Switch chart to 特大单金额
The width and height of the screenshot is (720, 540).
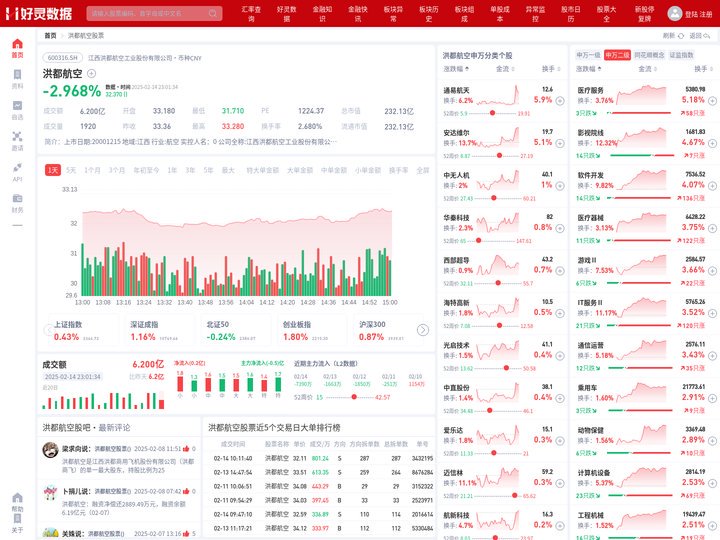tap(263, 170)
